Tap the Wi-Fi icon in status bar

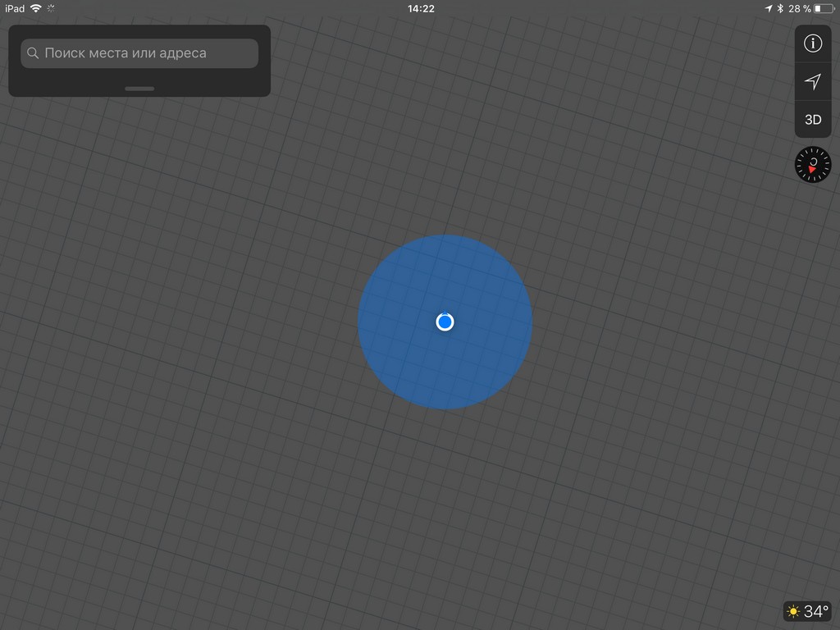pyautogui.click(x=36, y=8)
